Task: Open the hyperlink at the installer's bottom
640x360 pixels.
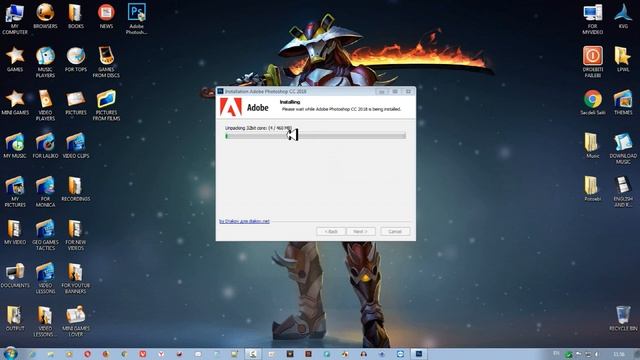Action: pyautogui.click(x=244, y=221)
